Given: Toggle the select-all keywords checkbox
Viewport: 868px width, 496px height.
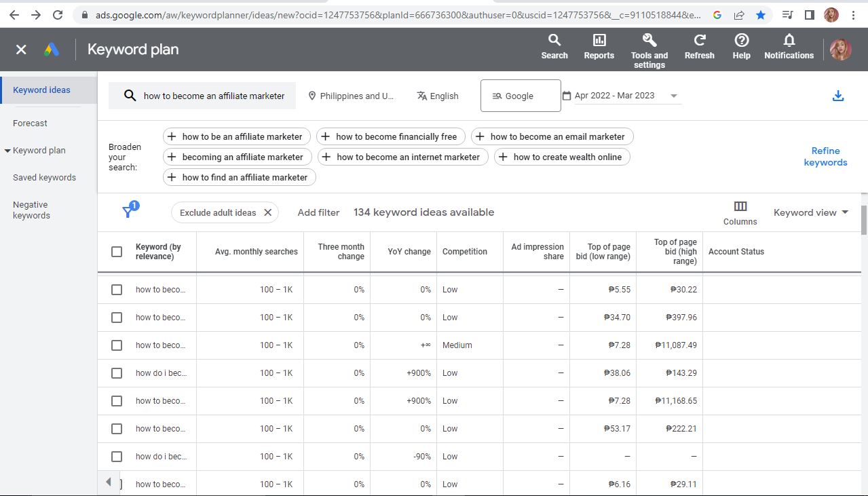Looking at the screenshot, I should (x=117, y=252).
